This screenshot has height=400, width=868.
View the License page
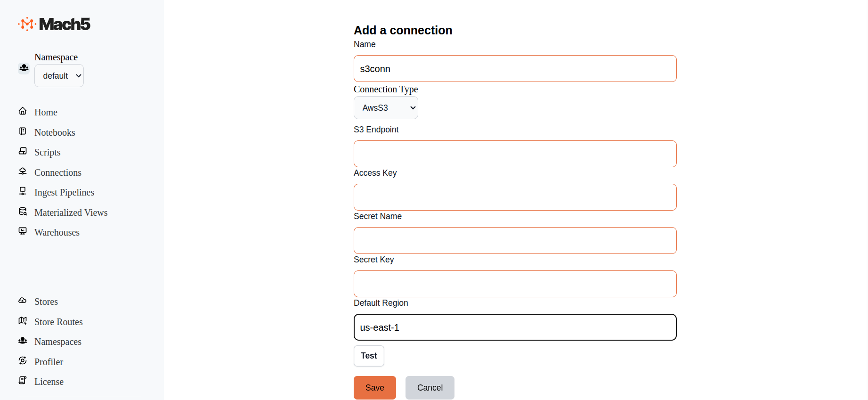click(x=49, y=382)
